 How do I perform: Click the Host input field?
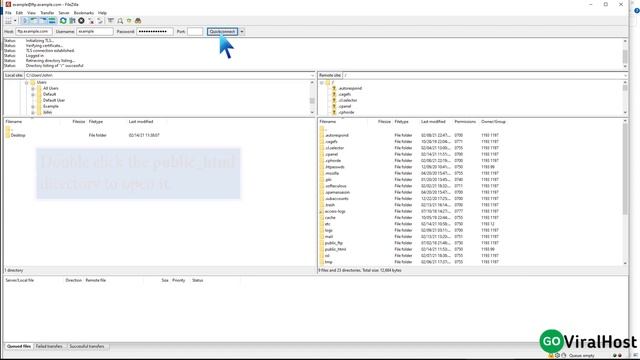33,31
